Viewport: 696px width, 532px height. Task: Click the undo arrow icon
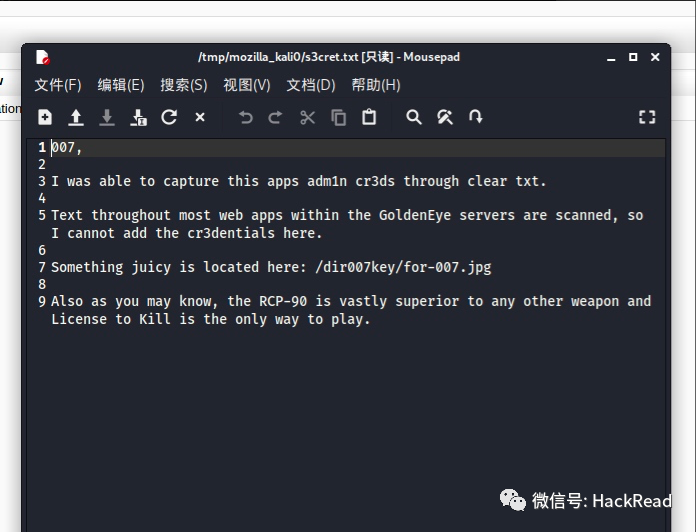(x=245, y=118)
